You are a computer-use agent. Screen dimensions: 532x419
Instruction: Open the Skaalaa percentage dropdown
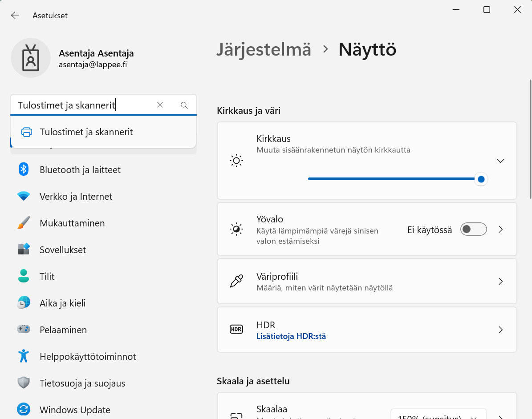coord(439,415)
